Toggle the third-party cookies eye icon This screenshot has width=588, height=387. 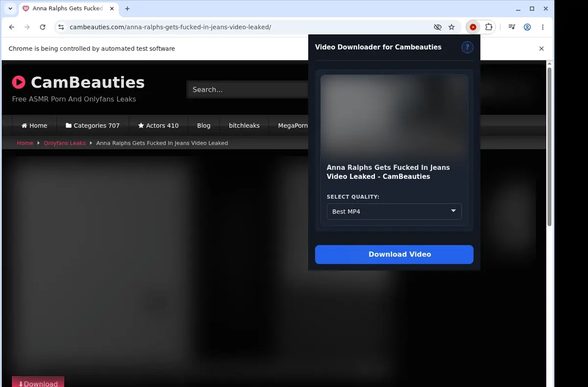point(438,27)
